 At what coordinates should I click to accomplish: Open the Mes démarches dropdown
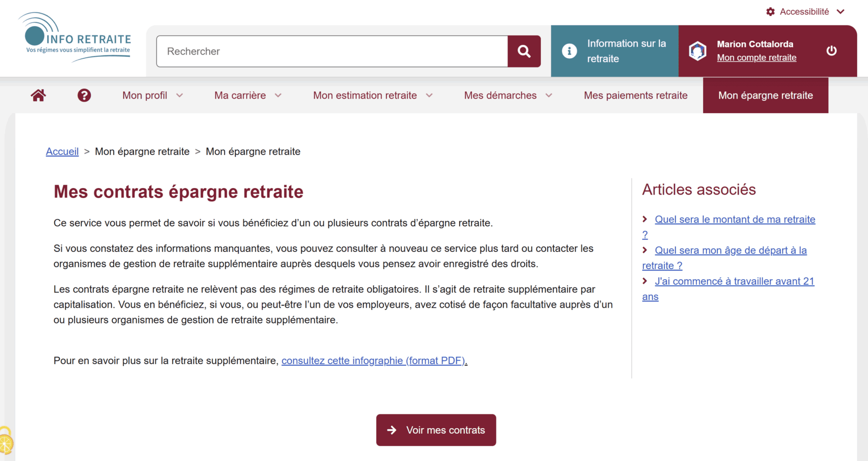508,95
